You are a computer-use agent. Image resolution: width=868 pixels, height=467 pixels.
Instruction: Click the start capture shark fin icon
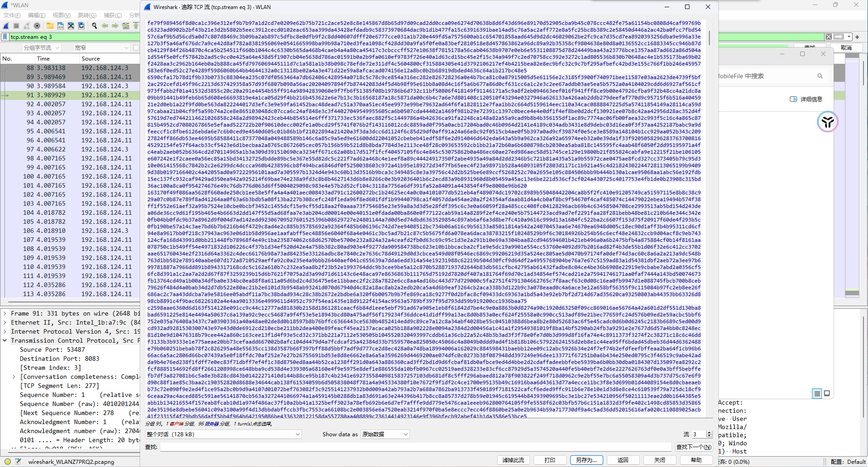coord(6,26)
